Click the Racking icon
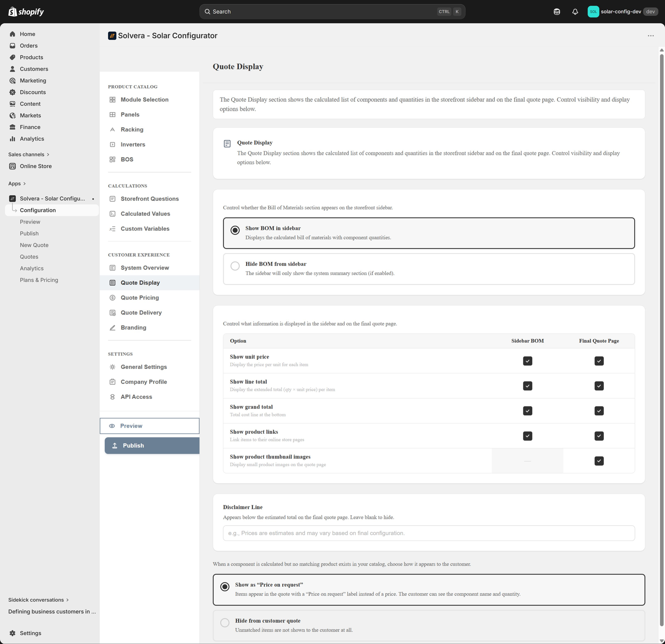Screen dimensions: 665x644 click(x=112, y=130)
